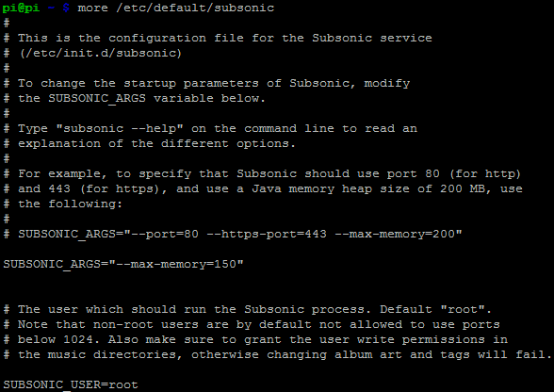Click the green pi@pi prompt text
Screen dimensions: 554x392
[x=21, y=8]
